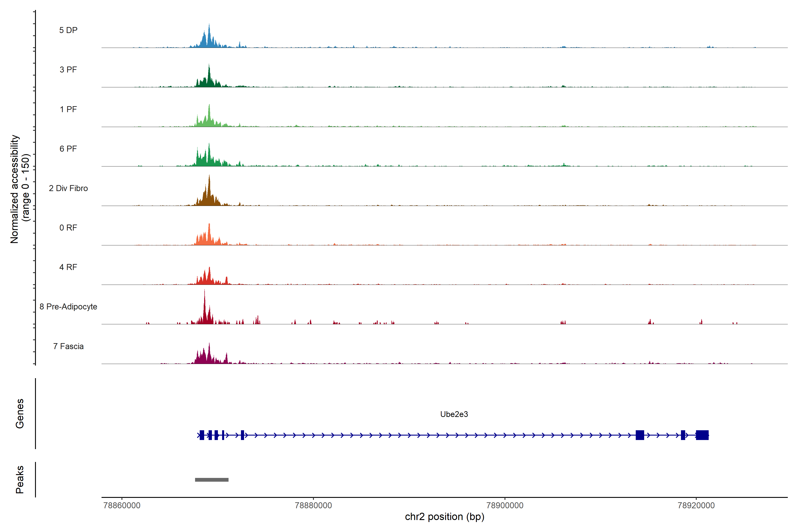798x532 pixels.
Task: Click the 7 Fascia track label
Action: (68, 346)
